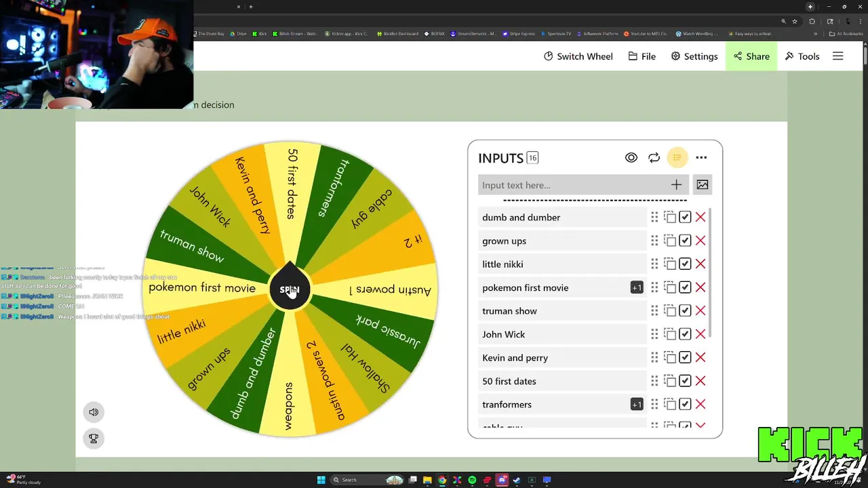
Task: Grab drag handle of truman show row
Action: tap(654, 310)
